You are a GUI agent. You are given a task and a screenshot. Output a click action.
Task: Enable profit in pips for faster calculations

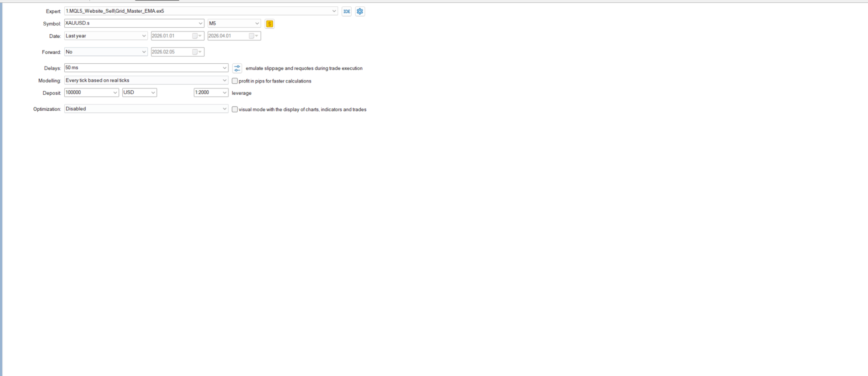click(x=235, y=81)
